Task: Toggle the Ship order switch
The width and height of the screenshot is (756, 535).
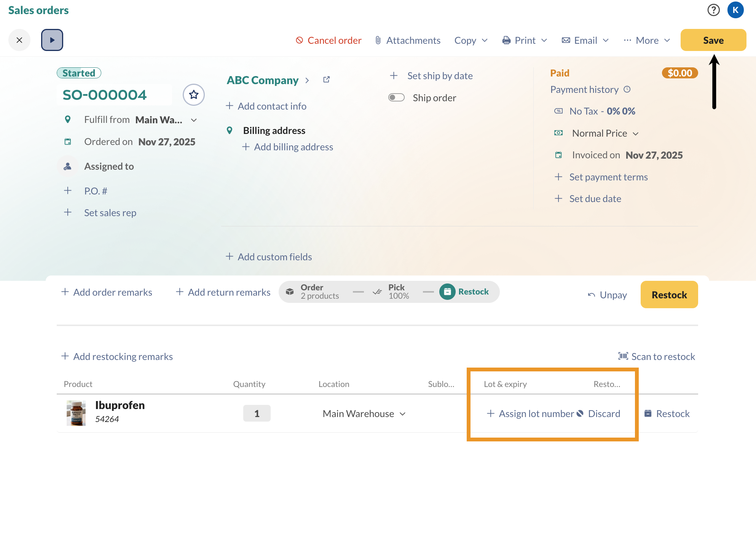Action: tap(396, 97)
